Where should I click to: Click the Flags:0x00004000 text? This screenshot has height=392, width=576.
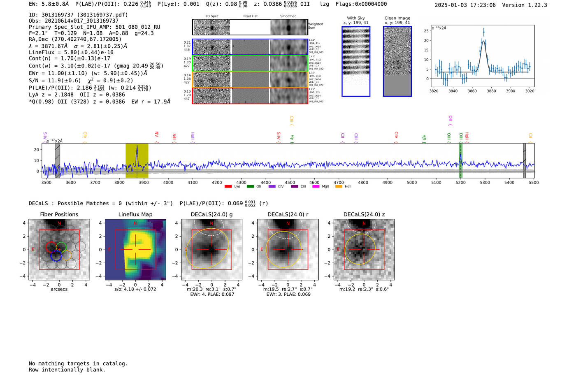(361, 4)
